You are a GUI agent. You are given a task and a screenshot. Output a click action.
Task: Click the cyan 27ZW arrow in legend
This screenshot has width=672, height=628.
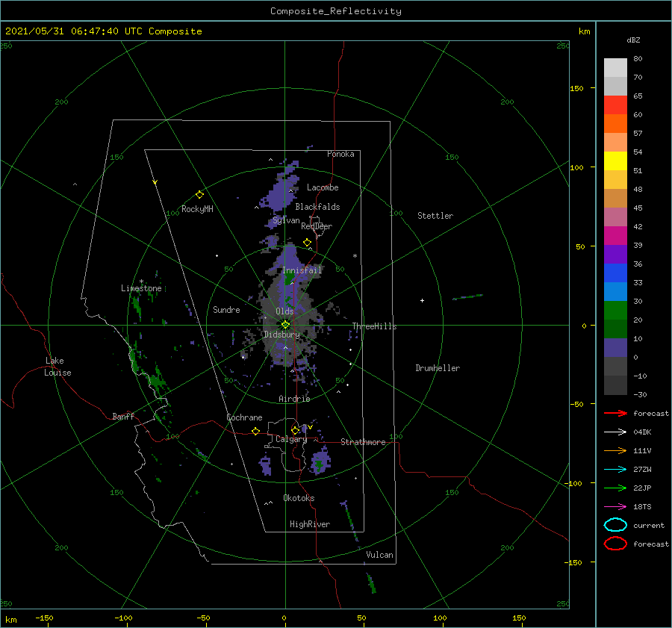(x=615, y=470)
